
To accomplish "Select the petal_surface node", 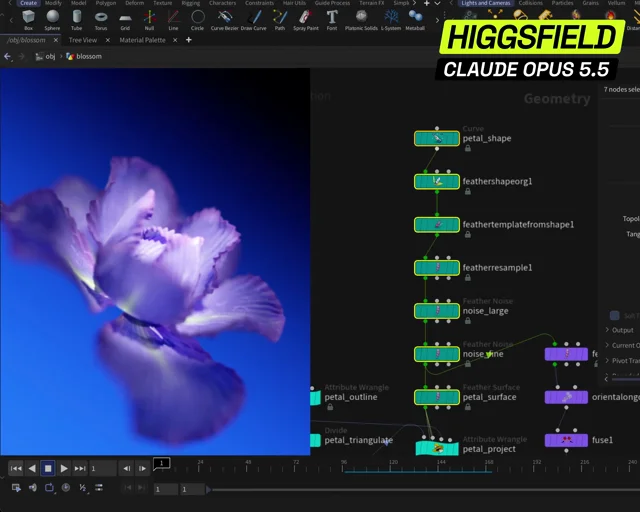I will 437,397.
